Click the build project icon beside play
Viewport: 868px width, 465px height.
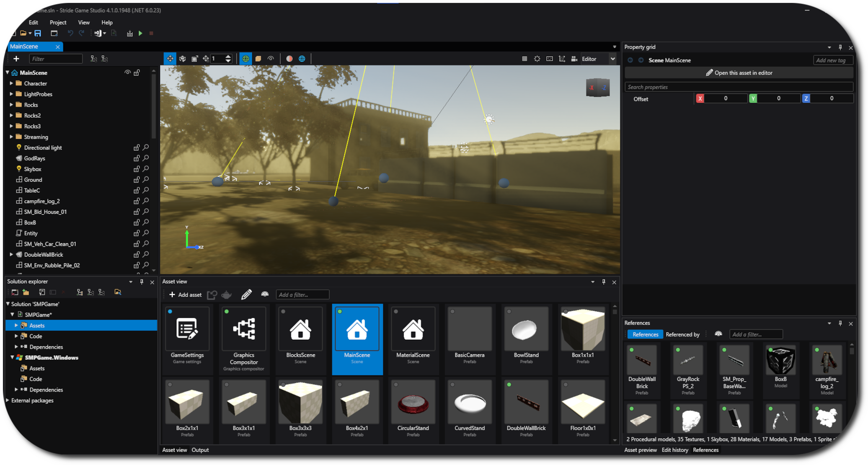(x=130, y=33)
